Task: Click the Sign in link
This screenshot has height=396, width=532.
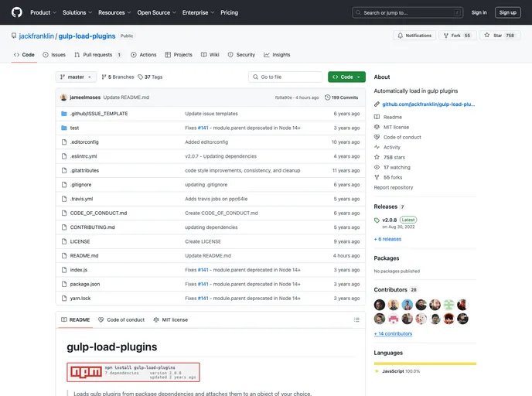Action: click(x=479, y=12)
